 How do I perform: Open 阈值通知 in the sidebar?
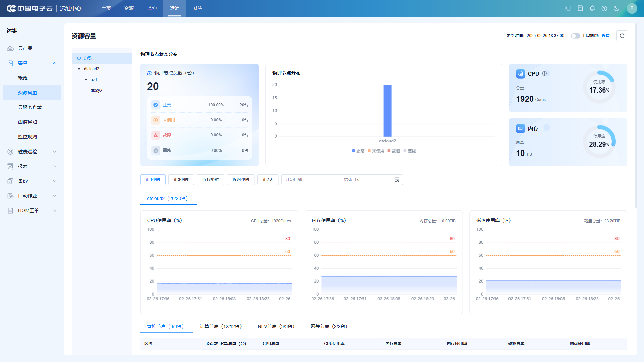(28, 122)
